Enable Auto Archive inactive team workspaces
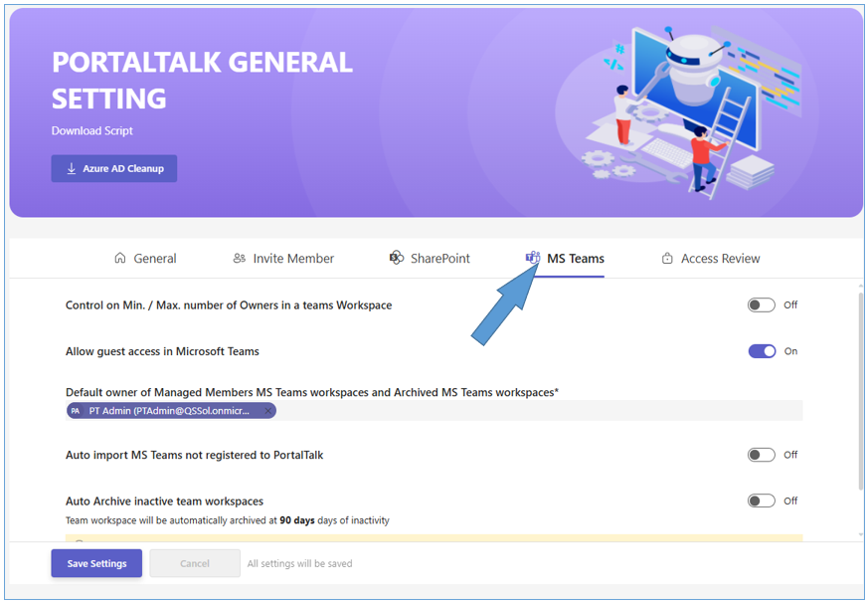This screenshot has width=868, height=603. point(761,502)
